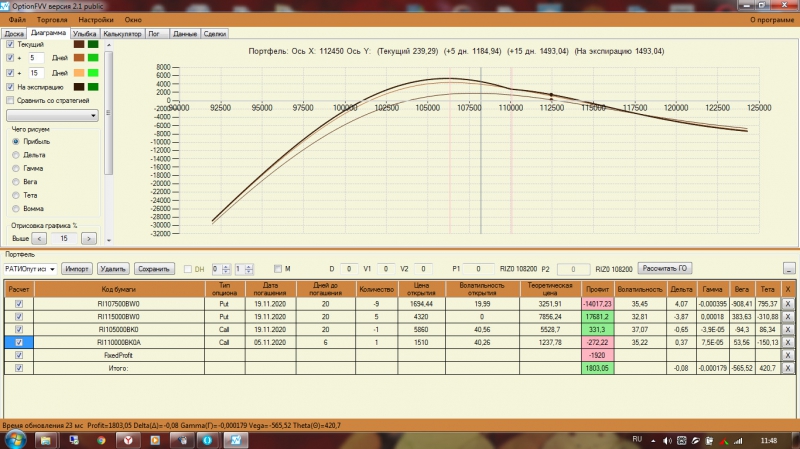
Task: Delete the RI110000BK0A row using its X
Action: (x=788, y=342)
